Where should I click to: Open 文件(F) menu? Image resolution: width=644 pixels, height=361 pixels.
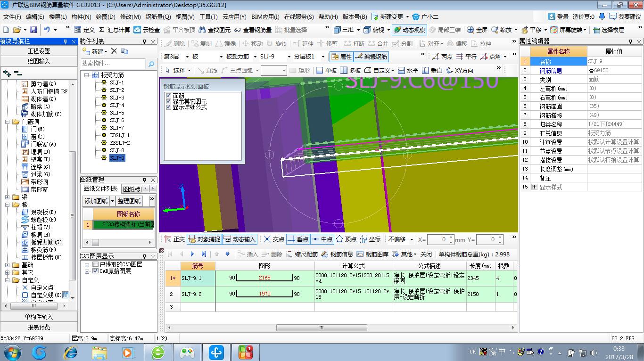tap(12, 16)
